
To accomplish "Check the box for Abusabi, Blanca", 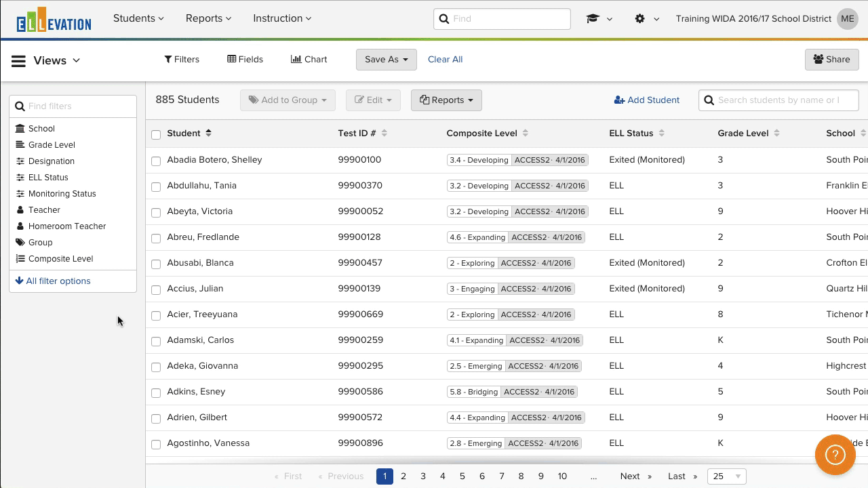I will (x=156, y=264).
